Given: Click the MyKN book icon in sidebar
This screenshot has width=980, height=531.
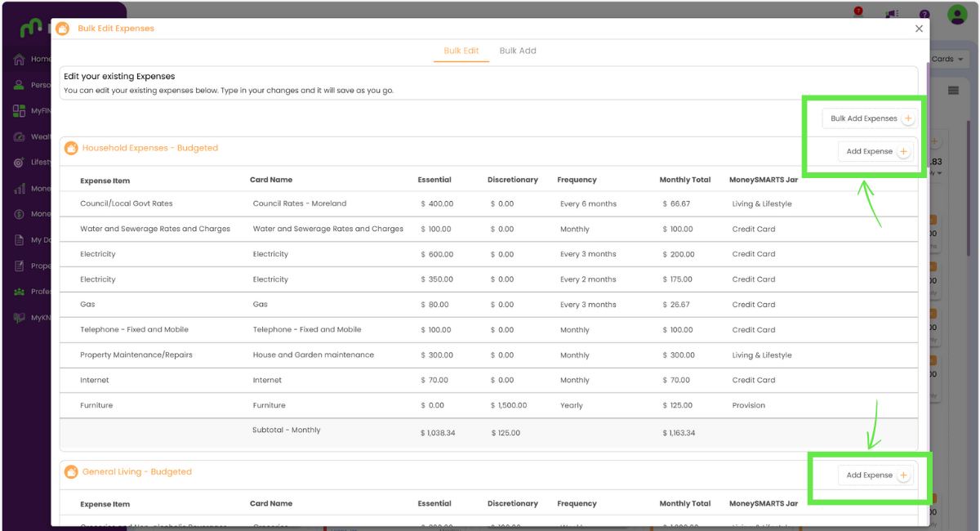Looking at the screenshot, I should tap(20, 317).
